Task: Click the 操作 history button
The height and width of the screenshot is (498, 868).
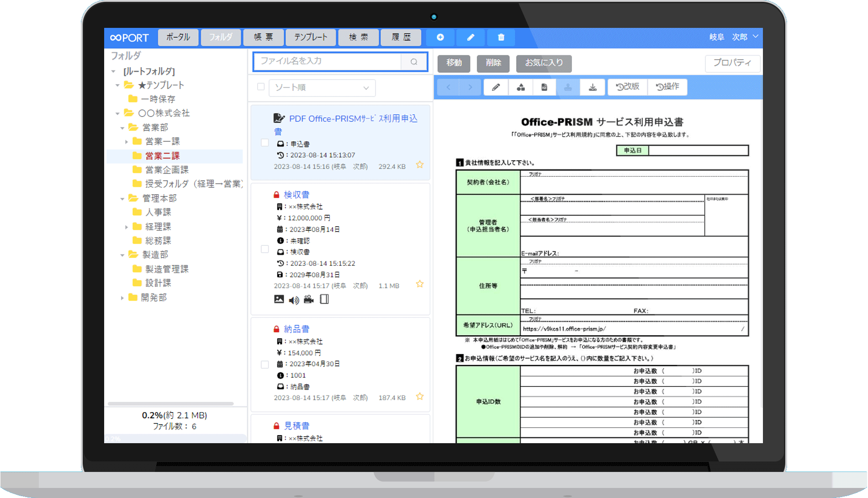Action: tap(667, 87)
